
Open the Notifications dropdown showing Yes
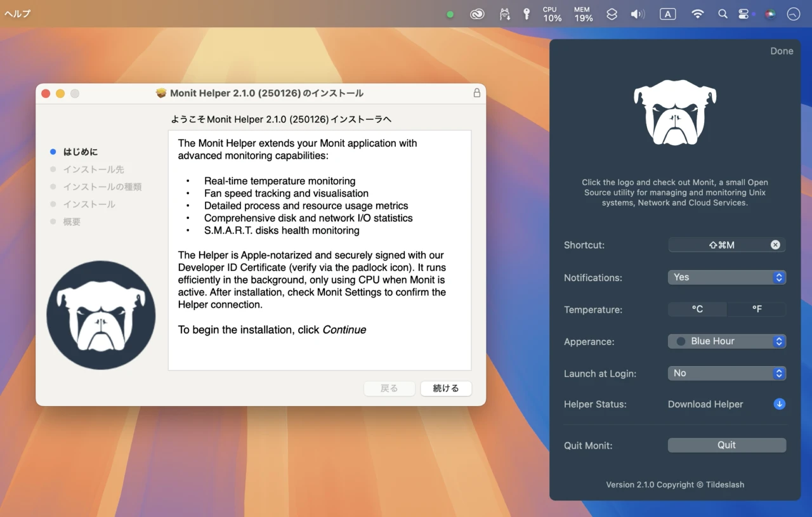(727, 277)
